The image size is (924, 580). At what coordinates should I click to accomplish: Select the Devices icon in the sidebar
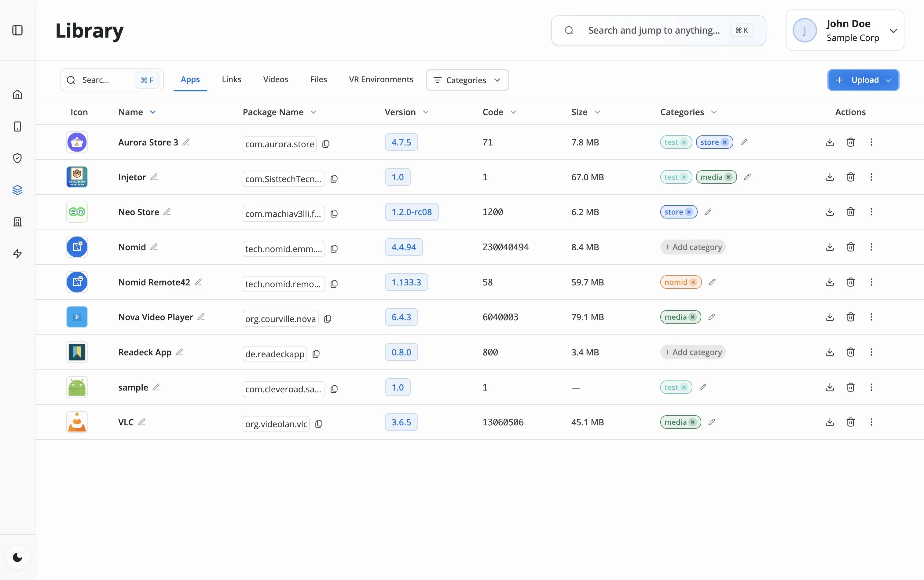(17, 126)
